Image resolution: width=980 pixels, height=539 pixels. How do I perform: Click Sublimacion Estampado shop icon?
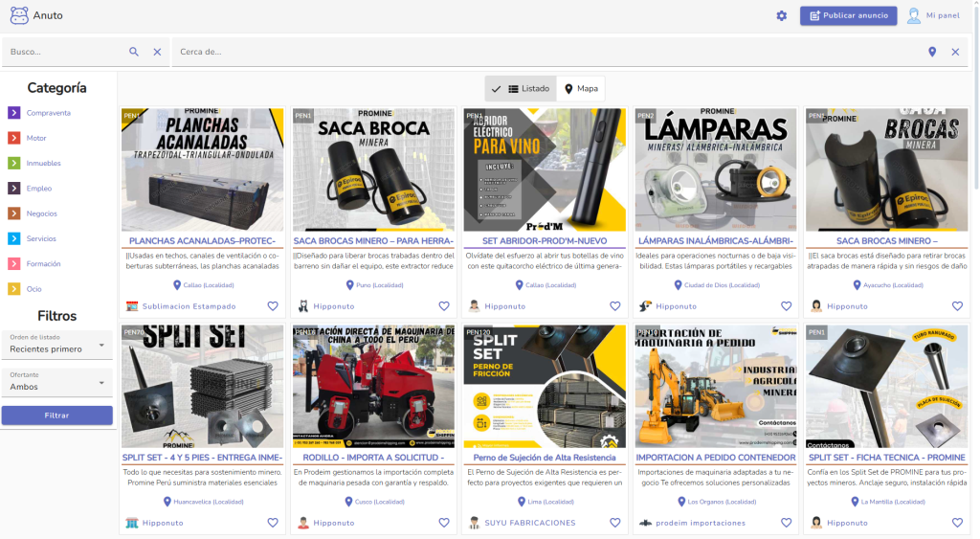[132, 306]
